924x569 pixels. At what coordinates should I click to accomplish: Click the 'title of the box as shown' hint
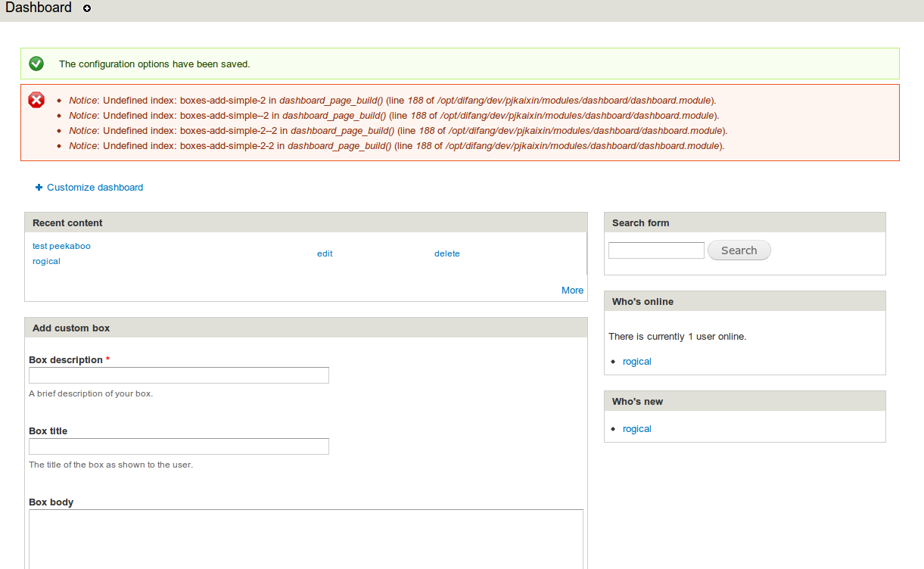point(110,465)
